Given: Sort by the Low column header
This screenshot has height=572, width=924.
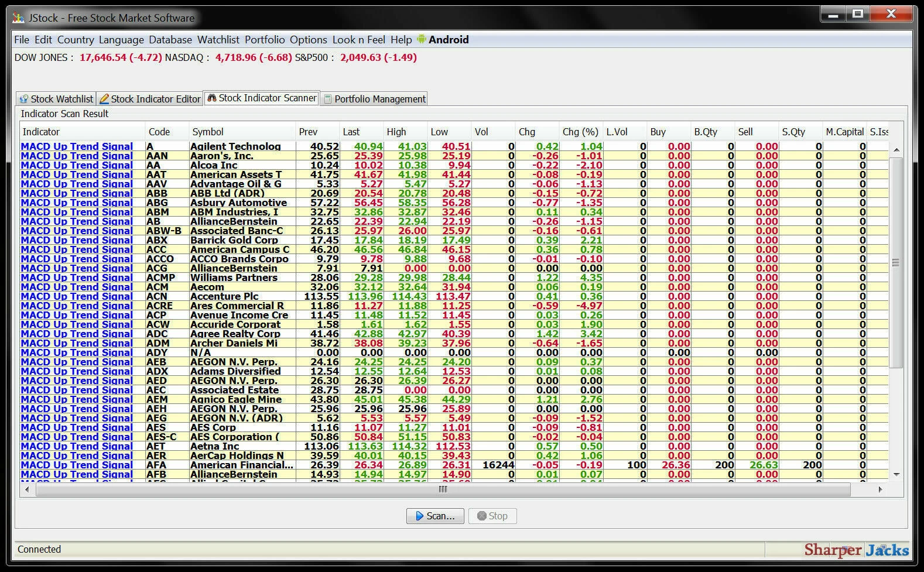Looking at the screenshot, I should [450, 132].
